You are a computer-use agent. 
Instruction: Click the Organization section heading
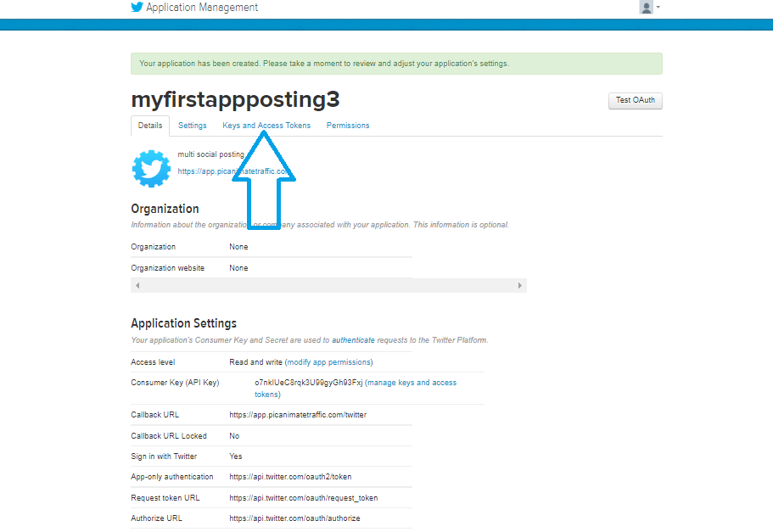(x=165, y=209)
